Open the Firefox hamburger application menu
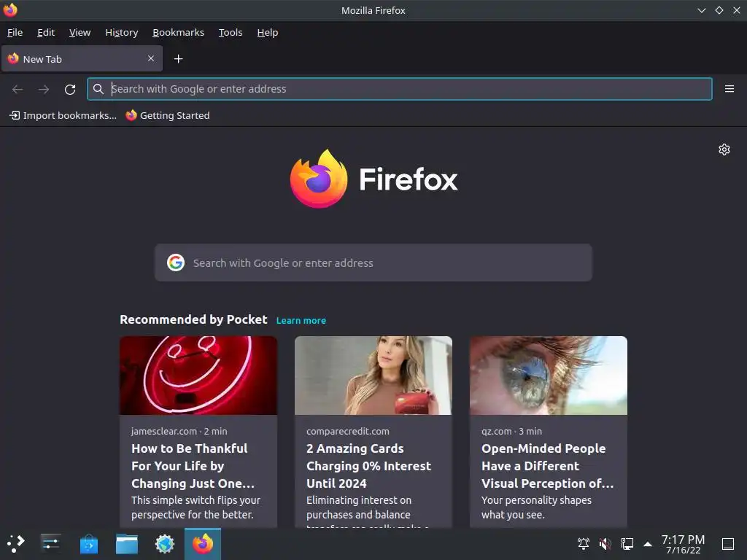This screenshot has height=560, width=747. tap(729, 89)
